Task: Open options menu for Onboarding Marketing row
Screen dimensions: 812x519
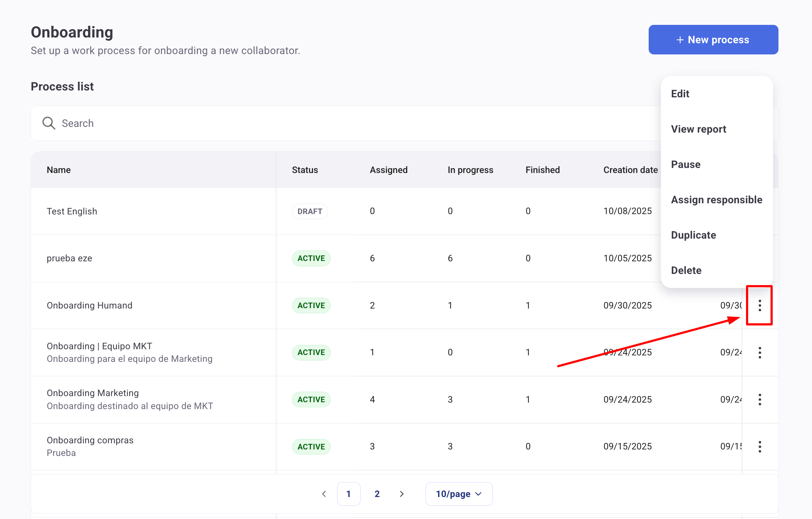Action: pyautogui.click(x=759, y=399)
